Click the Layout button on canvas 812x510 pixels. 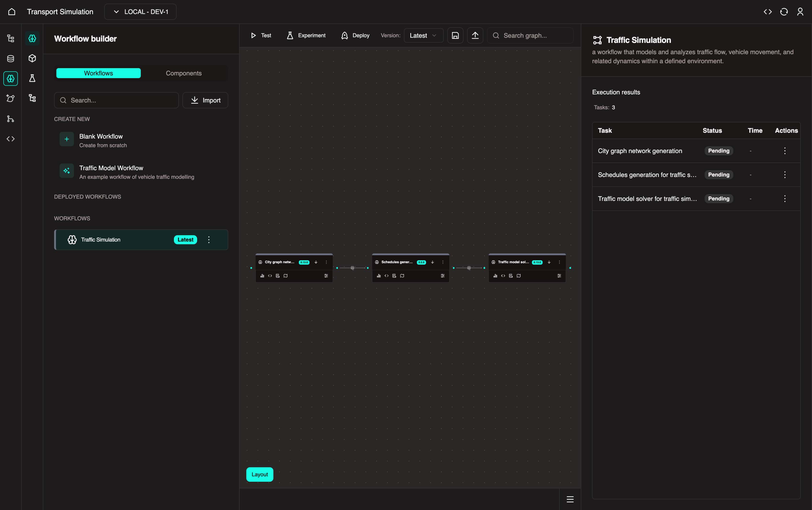pos(260,474)
